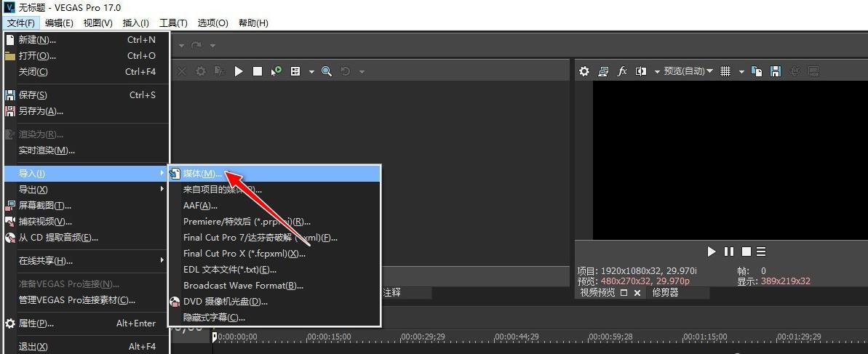868x354 pixels.
Task: Close the 视频预览 panel with X
Action: 637,293
